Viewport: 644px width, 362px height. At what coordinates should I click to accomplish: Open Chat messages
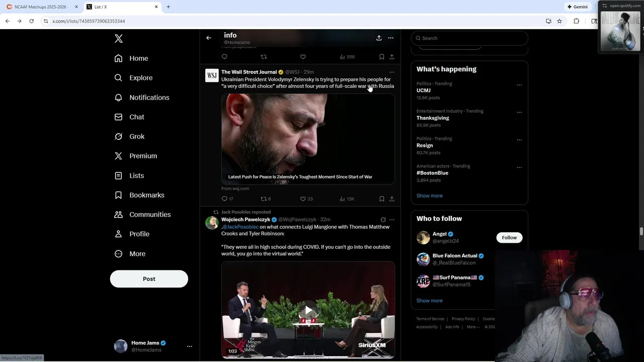point(129,117)
